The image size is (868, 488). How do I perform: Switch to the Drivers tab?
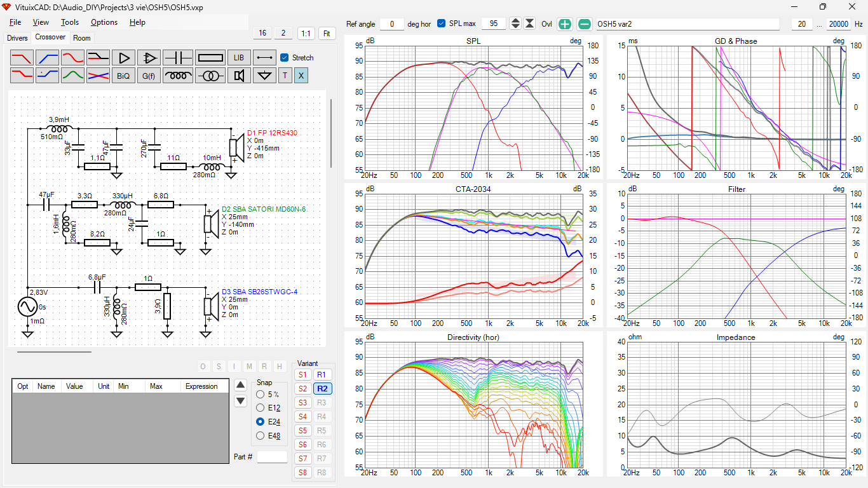point(17,38)
